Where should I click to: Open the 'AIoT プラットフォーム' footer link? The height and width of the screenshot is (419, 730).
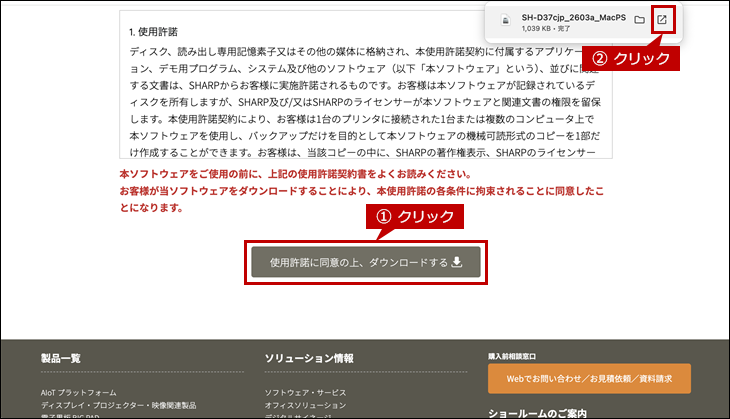[79, 392]
